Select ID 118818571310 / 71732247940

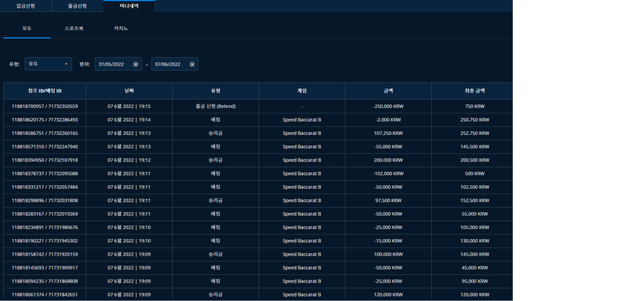click(45, 147)
